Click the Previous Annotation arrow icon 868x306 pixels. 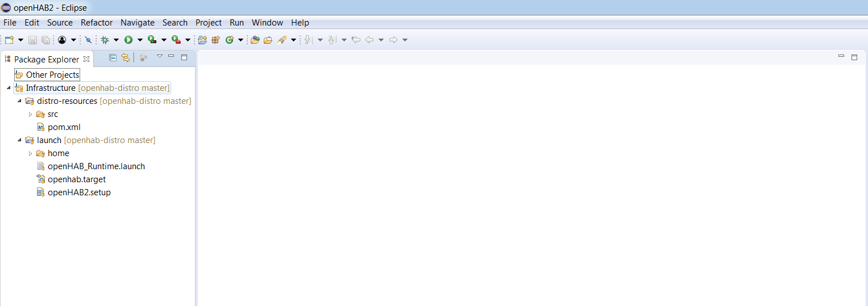click(x=333, y=40)
